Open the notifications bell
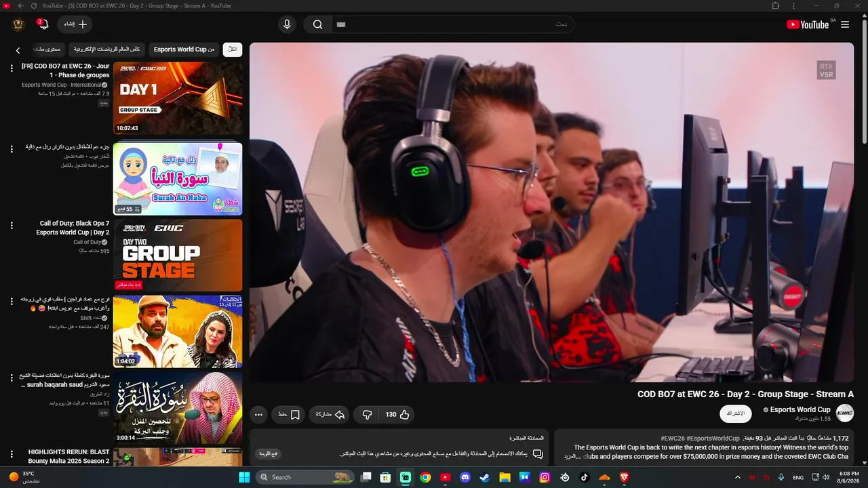 coord(43,24)
